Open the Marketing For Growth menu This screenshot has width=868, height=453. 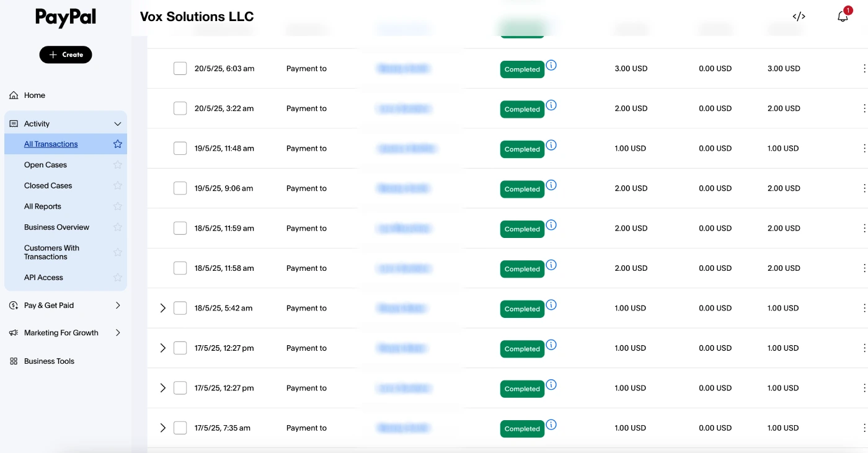coord(118,332)
